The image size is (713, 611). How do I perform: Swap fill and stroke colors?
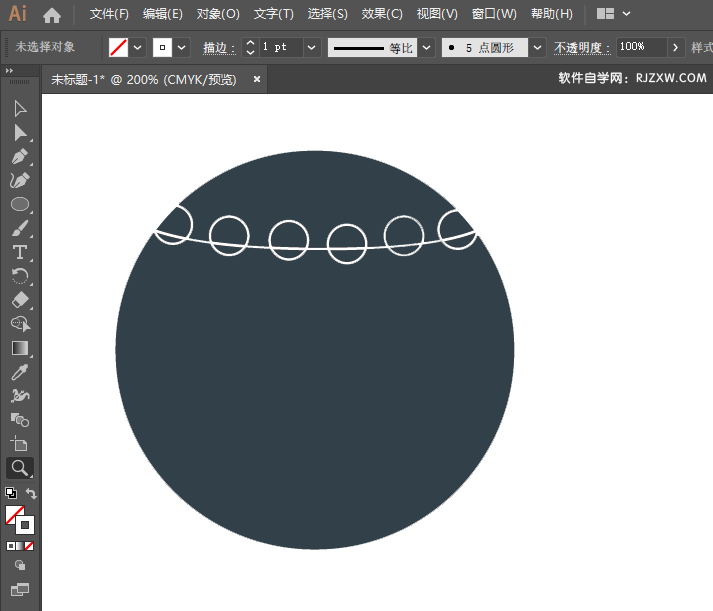pyautogui.click(x=32, y=493)
